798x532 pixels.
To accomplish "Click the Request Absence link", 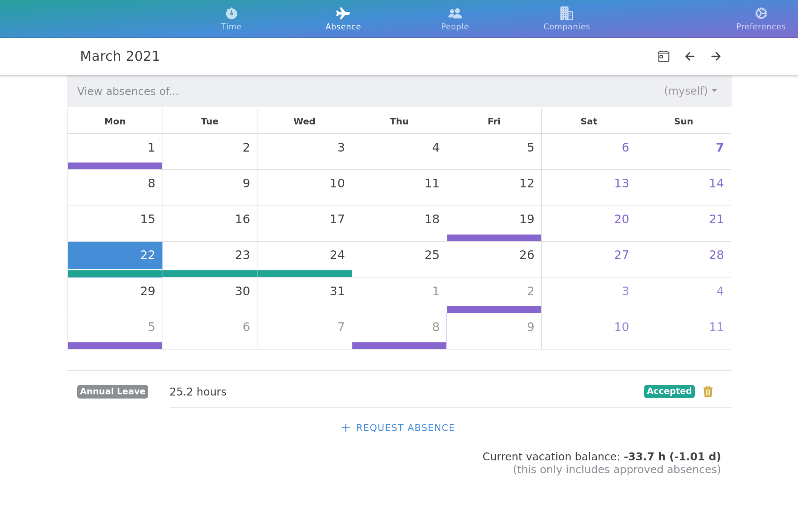I will (398, 428).
